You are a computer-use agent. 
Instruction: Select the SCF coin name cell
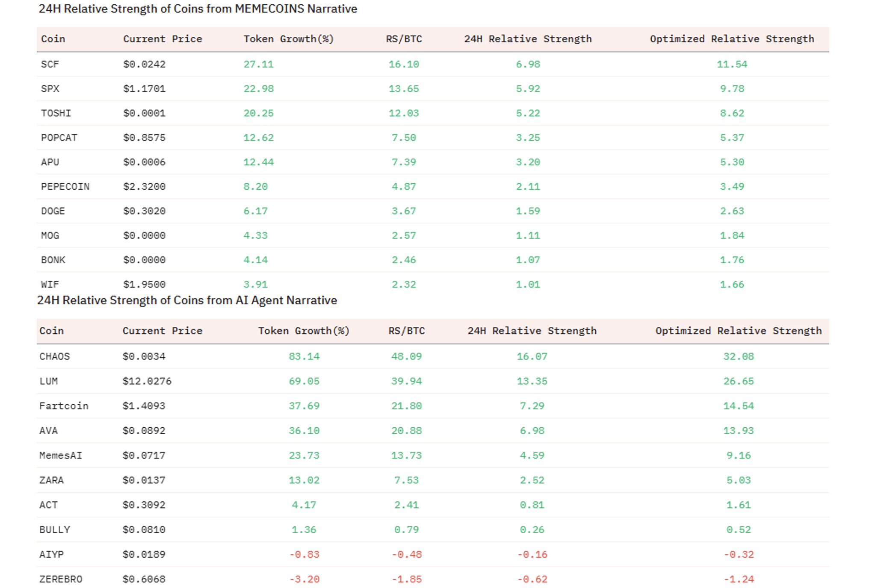point(50,64)
